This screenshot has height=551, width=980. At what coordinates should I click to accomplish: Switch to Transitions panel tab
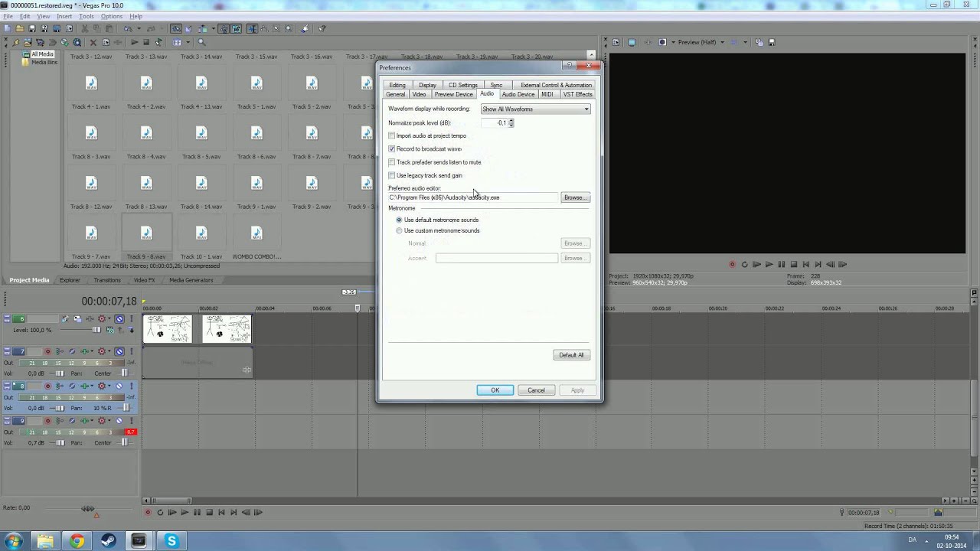pyautogui.click(x=107, y=280)
